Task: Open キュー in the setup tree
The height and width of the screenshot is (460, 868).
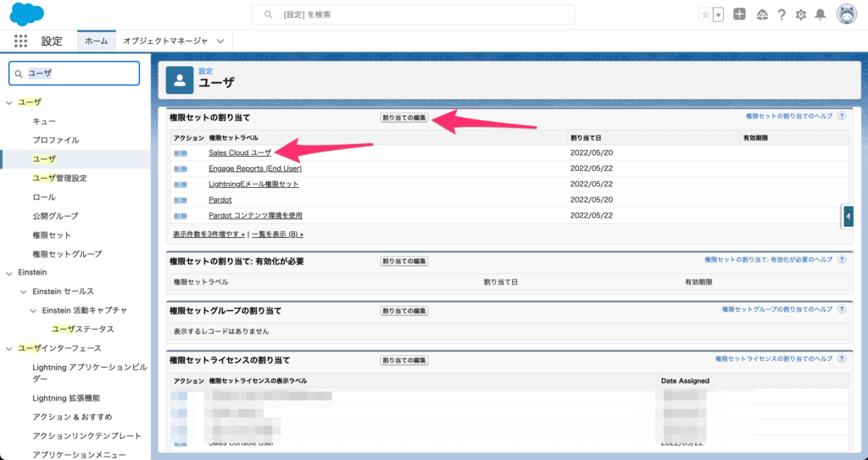Action: [44, 121]
